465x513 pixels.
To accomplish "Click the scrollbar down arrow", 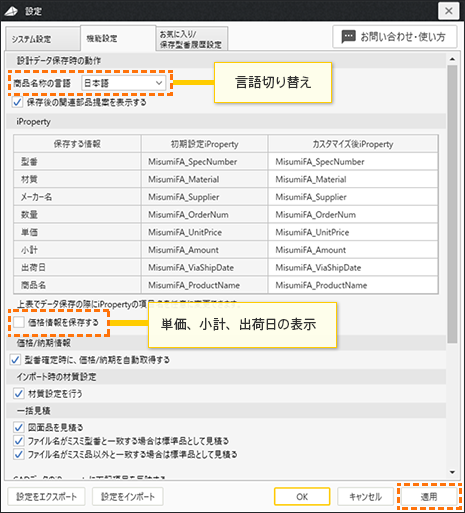I will [452, 472].
